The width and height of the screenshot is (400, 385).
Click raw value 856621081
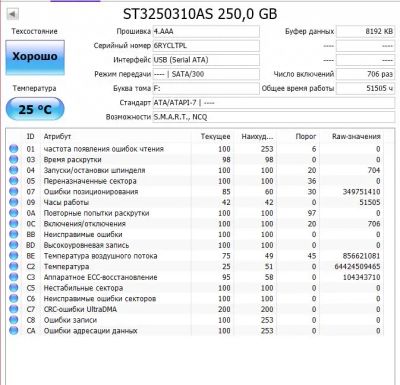[x=361, y=256]
